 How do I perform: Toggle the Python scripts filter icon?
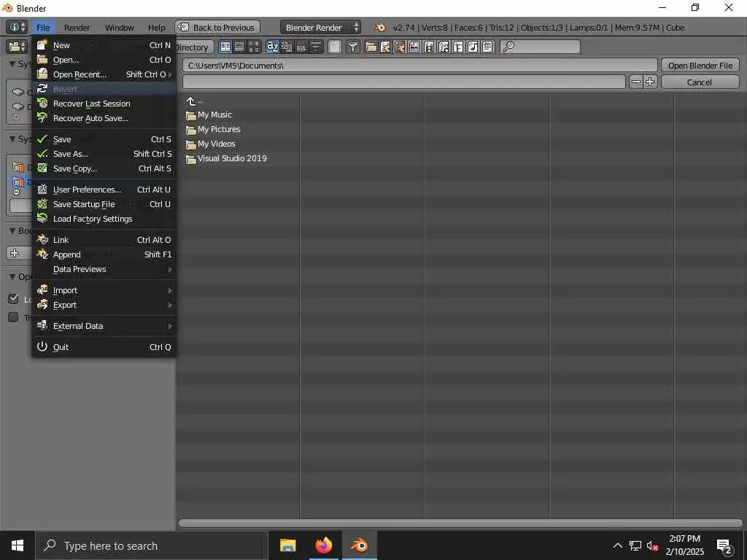coord(444,47)
